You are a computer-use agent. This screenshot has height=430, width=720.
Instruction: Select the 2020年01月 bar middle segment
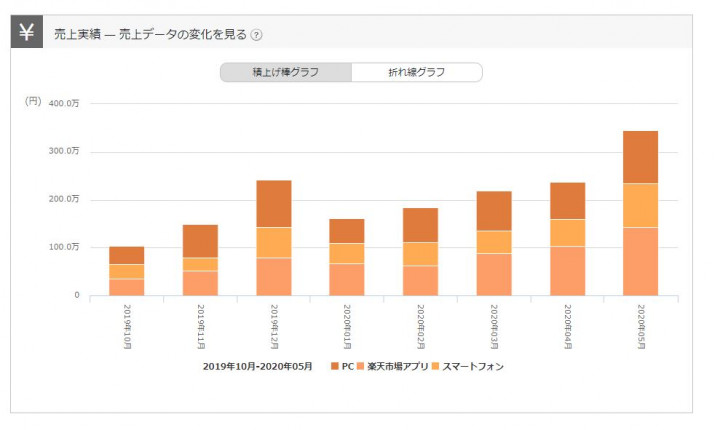click(x=347, y=253)
